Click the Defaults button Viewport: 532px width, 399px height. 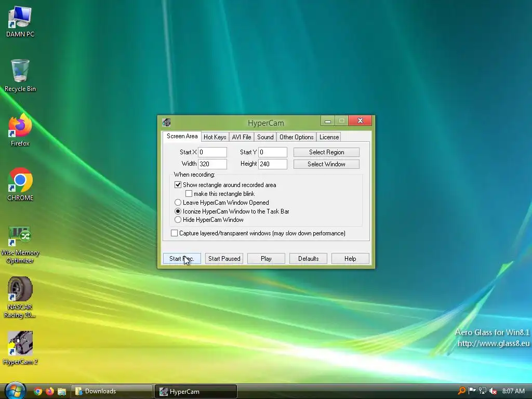308,259
